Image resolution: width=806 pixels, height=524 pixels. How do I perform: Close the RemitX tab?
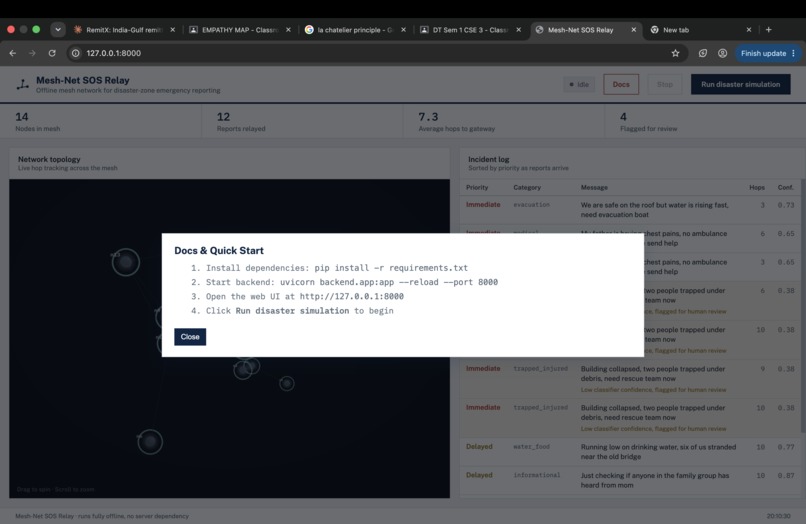[173, 30]
